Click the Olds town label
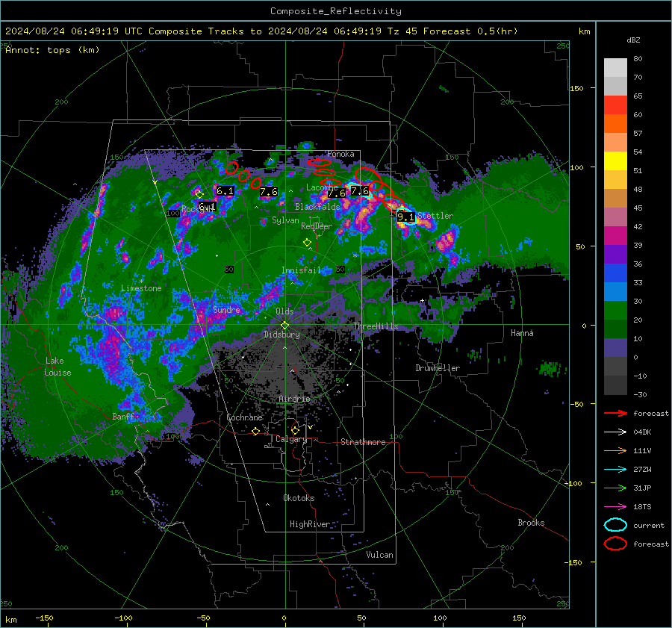The image size is (672, 628). tap(284, 311)
